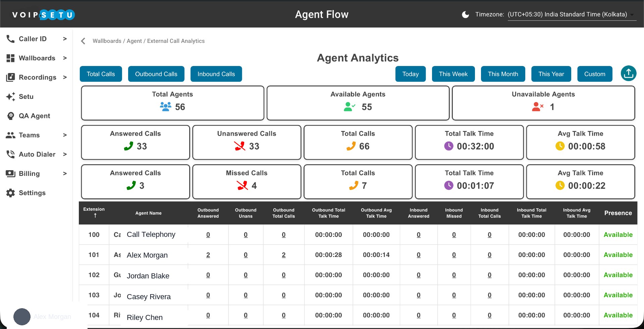Click the Setu sparkle icon
Screen dimensions: 644x329
click(x=10, y=96)
